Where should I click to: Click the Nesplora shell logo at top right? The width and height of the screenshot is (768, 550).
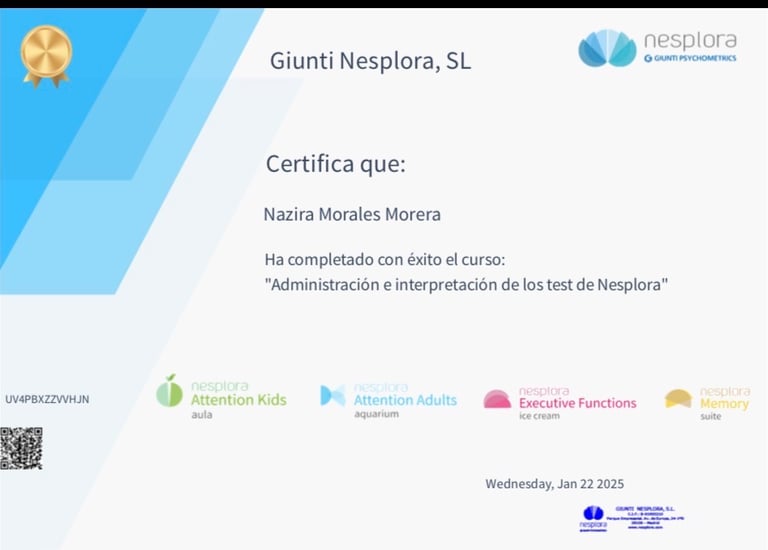[x=607, y=48]
